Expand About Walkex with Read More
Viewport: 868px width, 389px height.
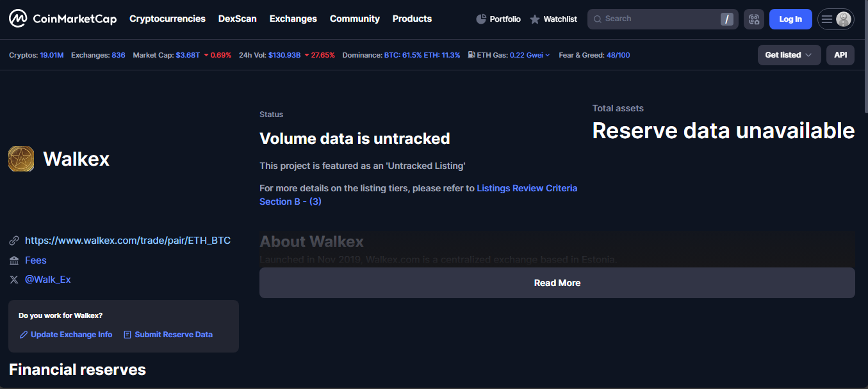tap(557, 283)
